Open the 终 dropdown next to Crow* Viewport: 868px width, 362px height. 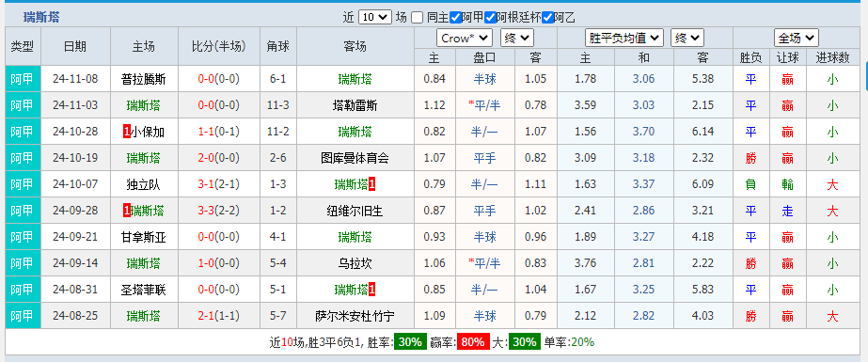[517, 39]
